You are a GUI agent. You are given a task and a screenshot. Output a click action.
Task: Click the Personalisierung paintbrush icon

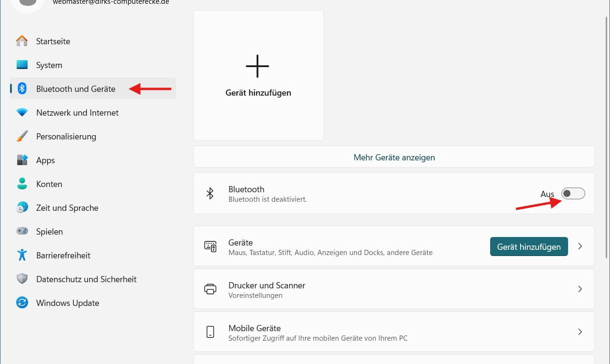(22, 137)
